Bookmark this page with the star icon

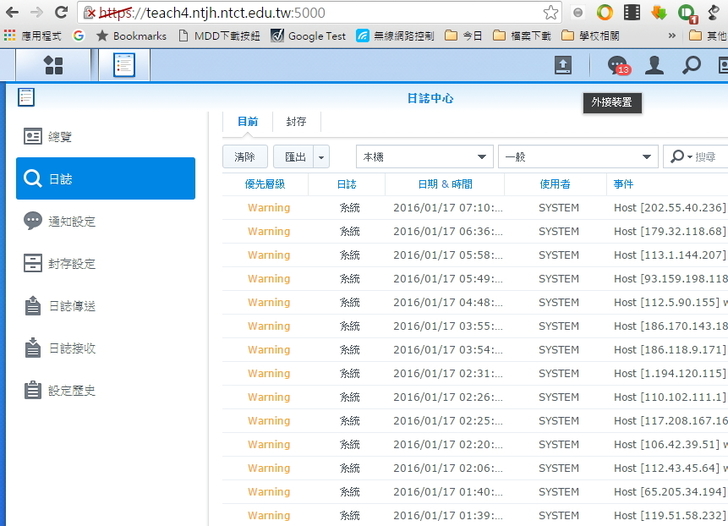pyautogui.click(x=551, y=13)
